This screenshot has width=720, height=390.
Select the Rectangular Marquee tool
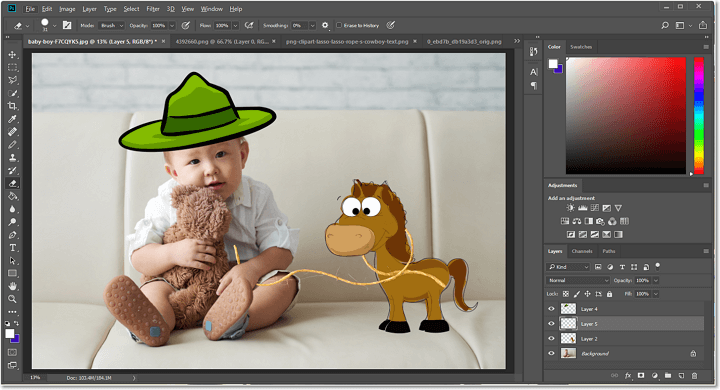[x=12, y=67]
